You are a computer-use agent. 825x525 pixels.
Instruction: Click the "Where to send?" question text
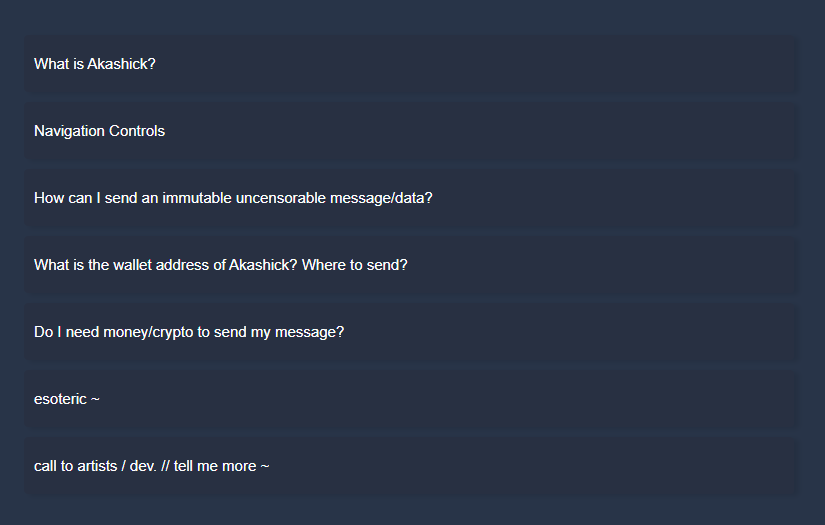(x=355, y=265)
